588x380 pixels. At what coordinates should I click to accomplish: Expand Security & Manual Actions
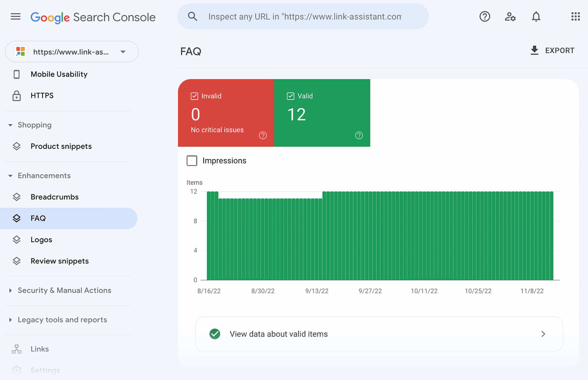pyautogui.click(x=10, y=290)
